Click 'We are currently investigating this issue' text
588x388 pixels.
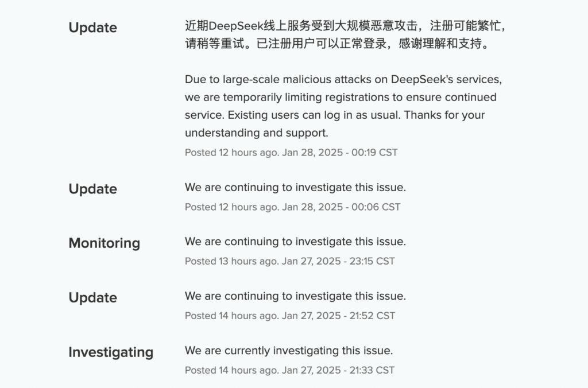[x=289, y=350]
